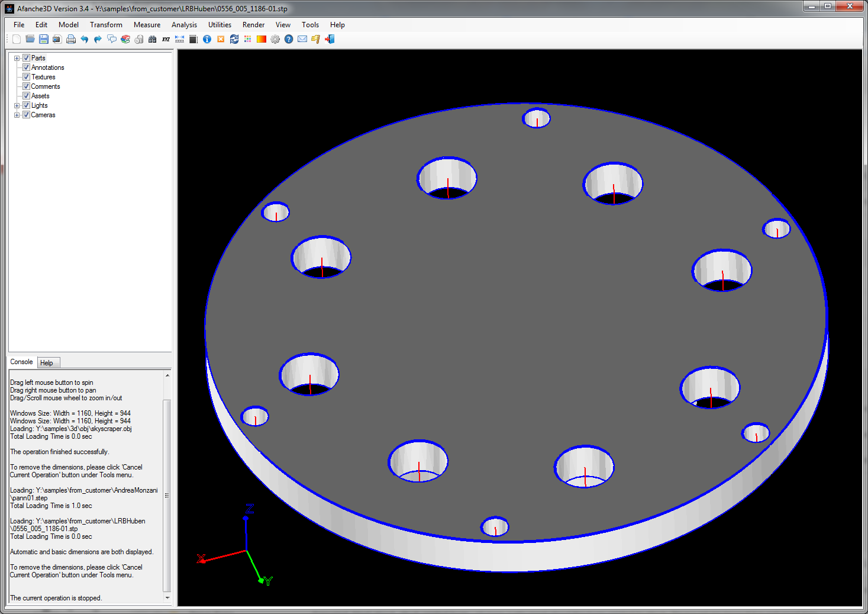Expand the Cameras tree node
Screen dimensions: 868x614
pos(17,115)
